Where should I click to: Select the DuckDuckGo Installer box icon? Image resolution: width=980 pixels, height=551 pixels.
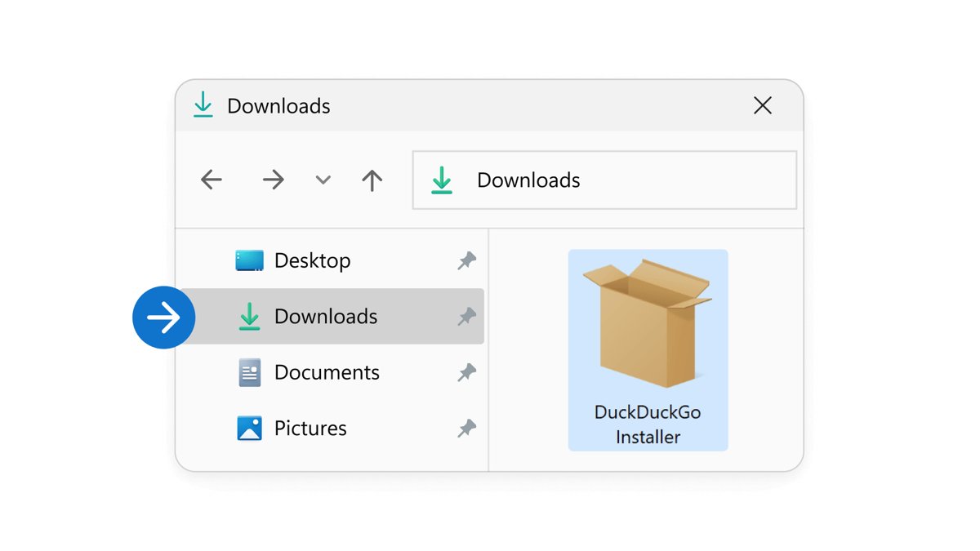tap(648, 323)
